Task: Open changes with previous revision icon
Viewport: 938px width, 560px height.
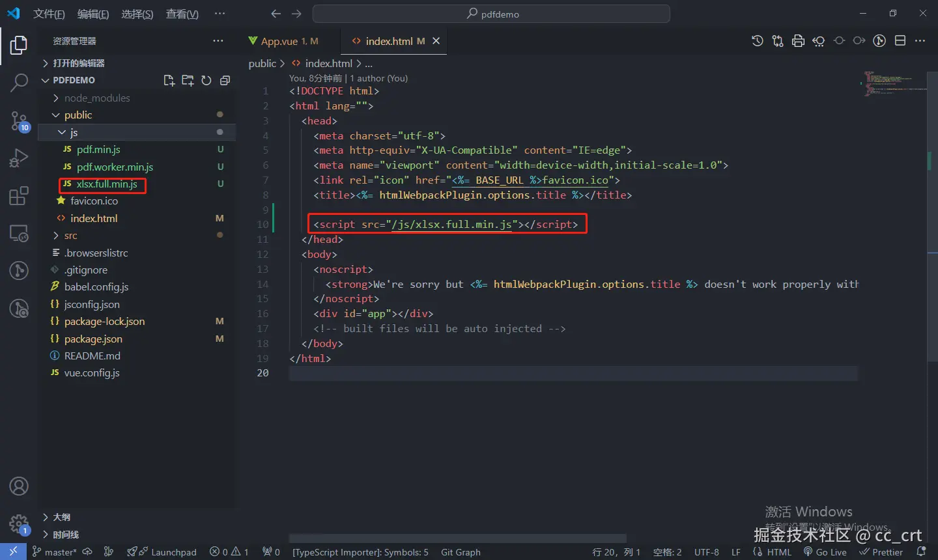Action: click(x=819, y=41)
